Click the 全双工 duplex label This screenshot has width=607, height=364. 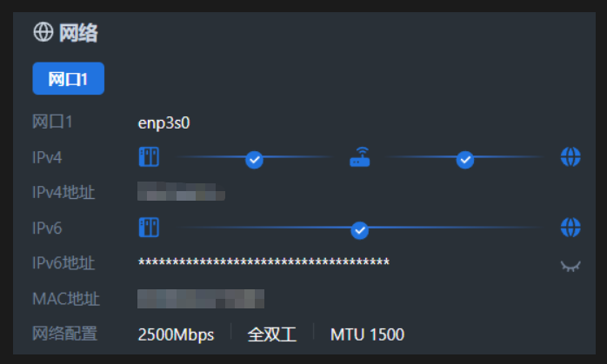click(x=272, y=334)
